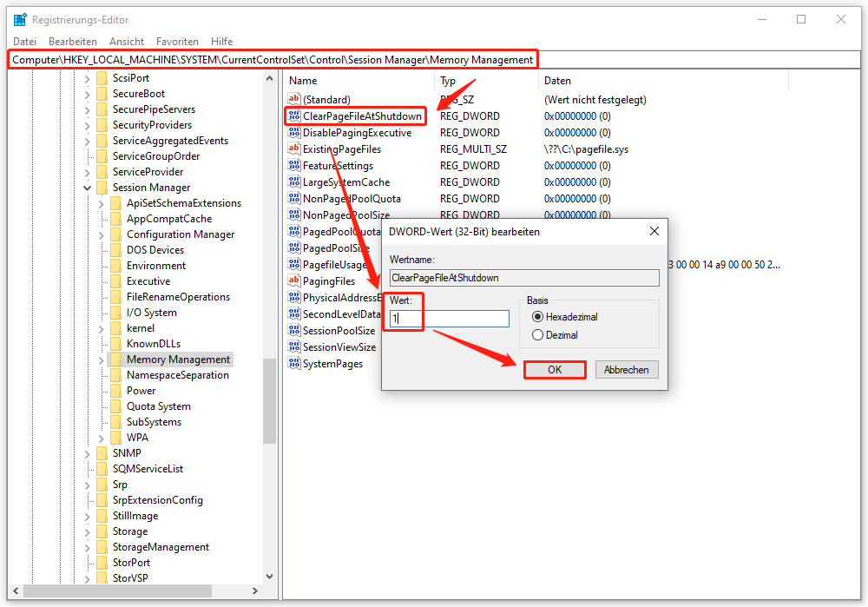Click inside the Wert input field
Image resolution: width=868 pixels, height=607 pixels.
(x=451, y=319)
